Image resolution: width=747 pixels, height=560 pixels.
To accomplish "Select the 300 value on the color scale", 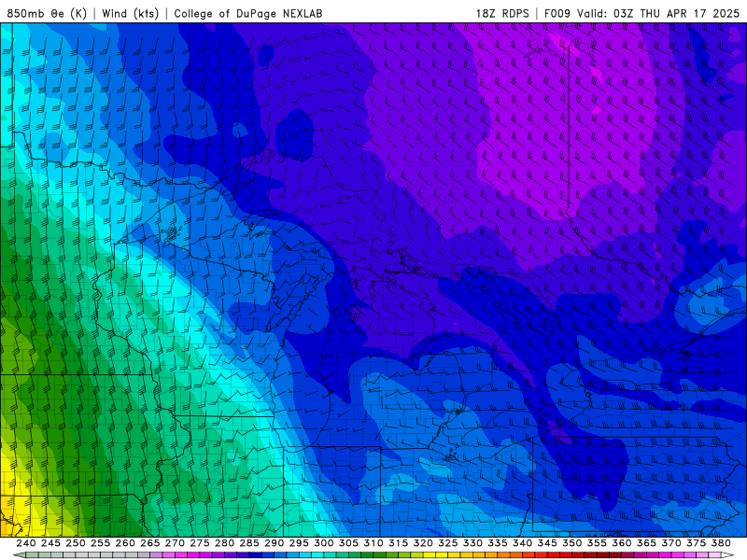I will 323,543.
